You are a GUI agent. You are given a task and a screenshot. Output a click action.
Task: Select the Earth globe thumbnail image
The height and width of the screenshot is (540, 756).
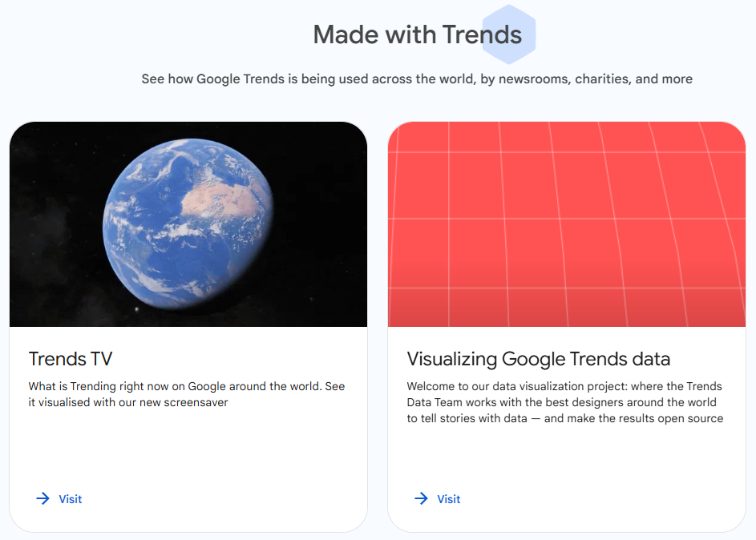(x=188, y=224)
